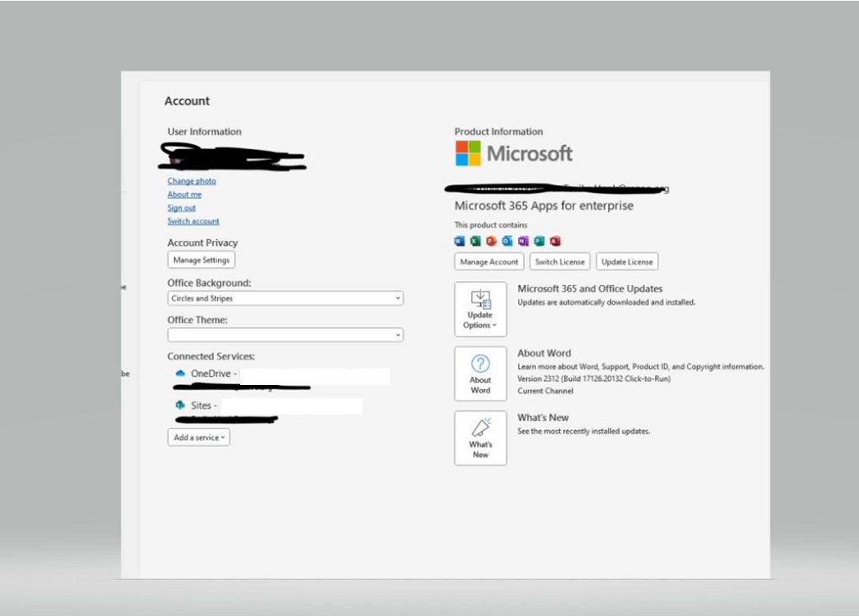Click the Change photo link
859x616 pixels.
[x=192, y=181]
